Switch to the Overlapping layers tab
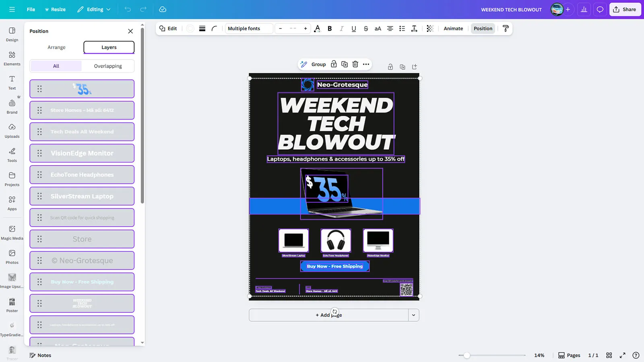 (x=108, y=66)
